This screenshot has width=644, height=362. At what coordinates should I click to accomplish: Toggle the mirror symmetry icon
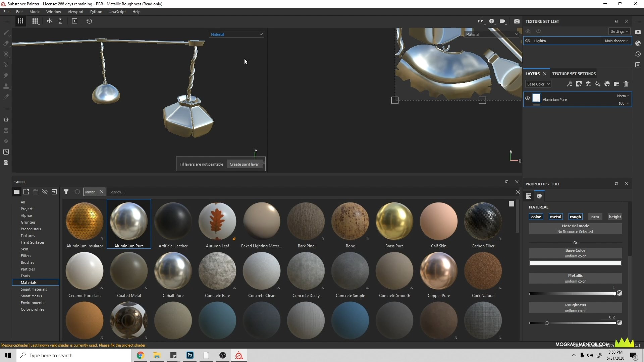[50, 21]
